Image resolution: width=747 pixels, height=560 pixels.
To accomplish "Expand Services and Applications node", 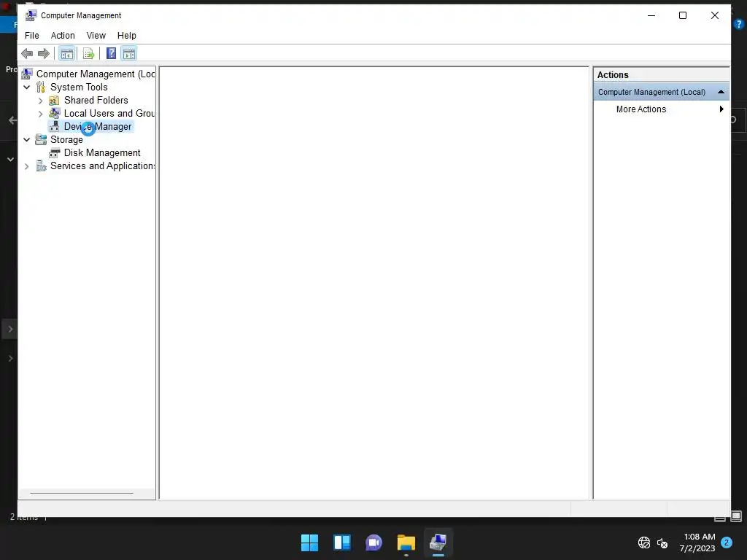I will pos(27,166).
